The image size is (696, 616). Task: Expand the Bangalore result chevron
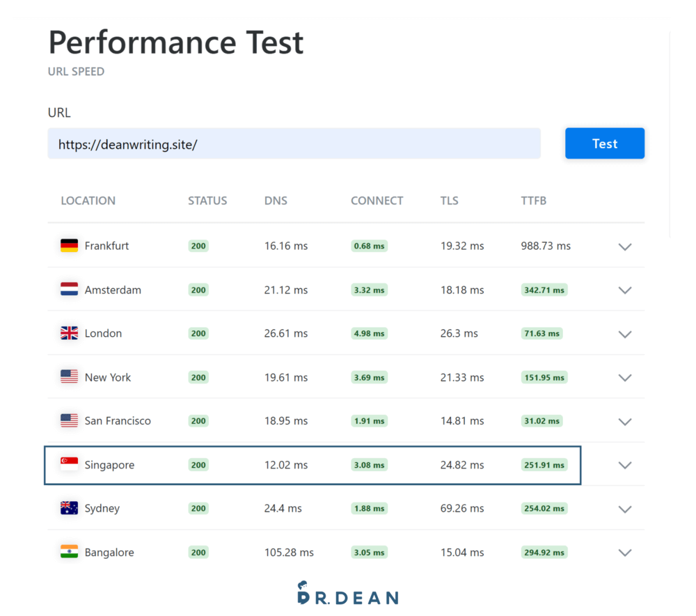click(x=625, y=553)
